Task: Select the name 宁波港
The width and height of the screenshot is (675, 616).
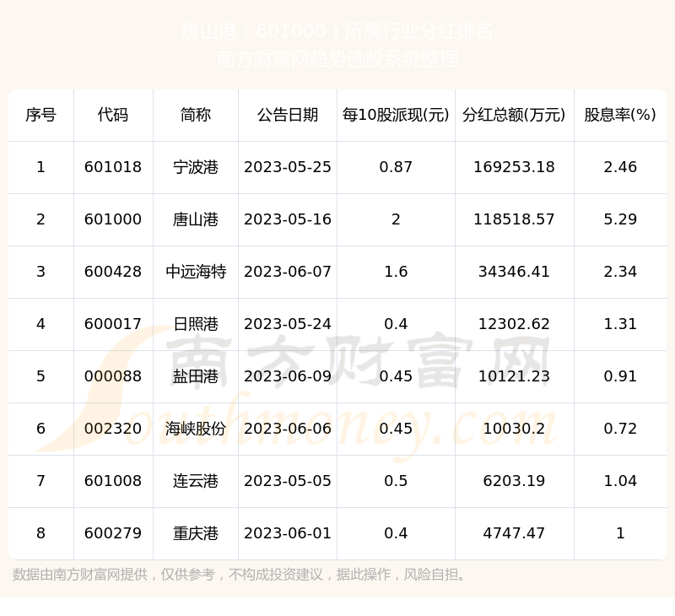Action: (196, 167)
